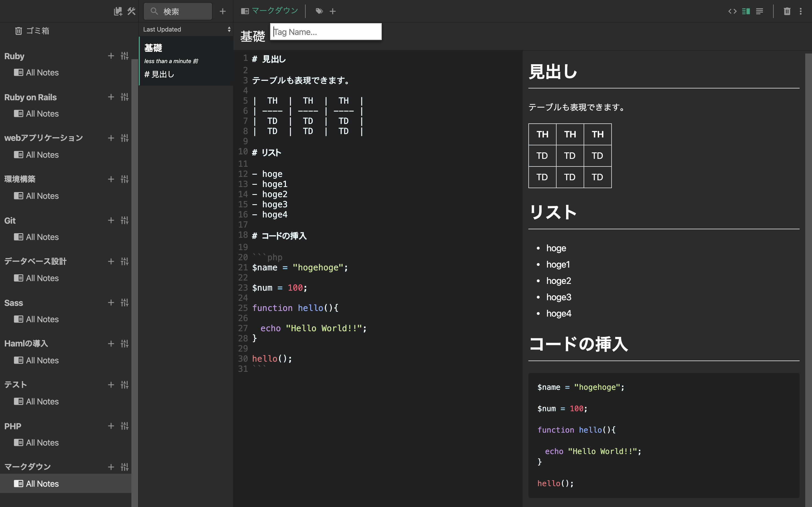The height and width of the screenshot is (507, 812).
Task: Create a new note next to search
Action: pyautogui.click(x=222, y=11)
